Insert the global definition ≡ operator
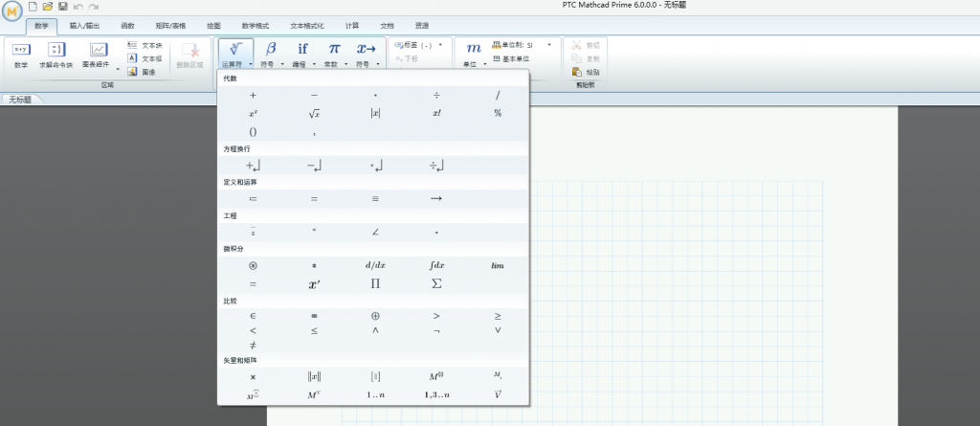 tap(375, 199)
